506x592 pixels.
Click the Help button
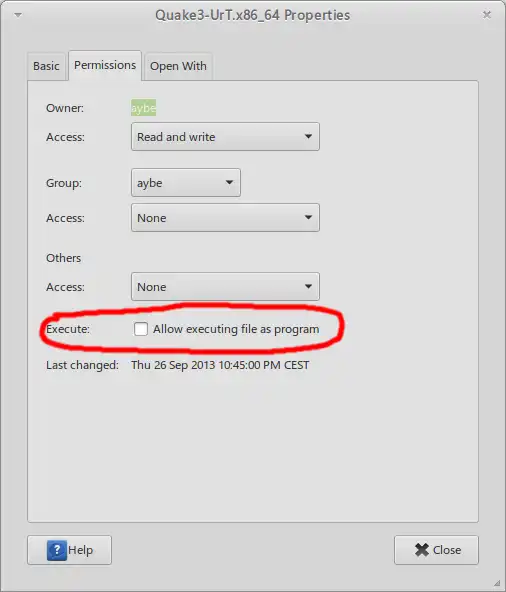click(69, 550)
